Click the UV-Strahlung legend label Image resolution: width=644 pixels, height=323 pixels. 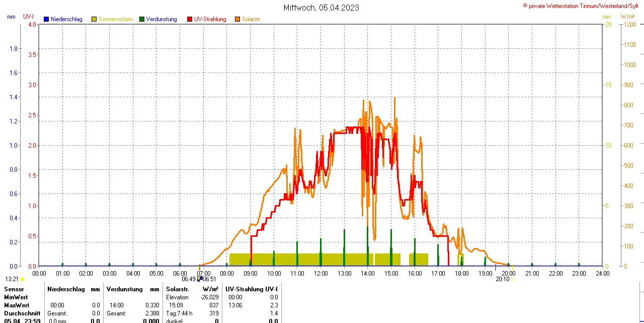coord(210,19)
